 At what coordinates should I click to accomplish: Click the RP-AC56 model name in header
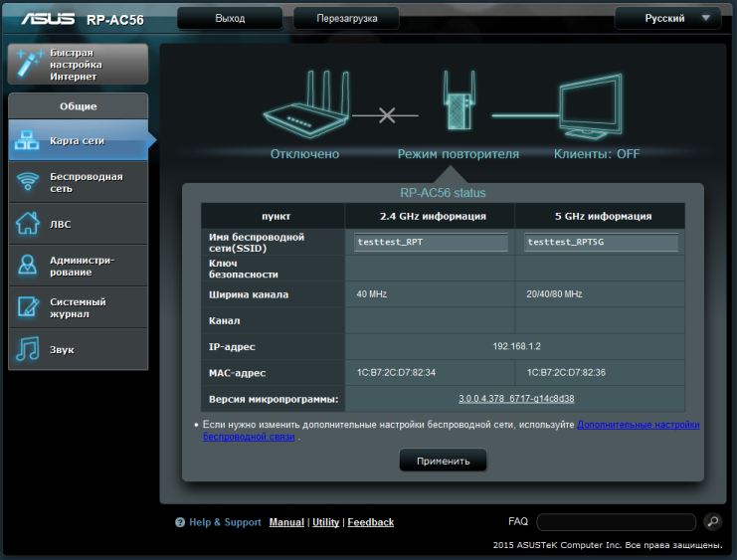115,20
